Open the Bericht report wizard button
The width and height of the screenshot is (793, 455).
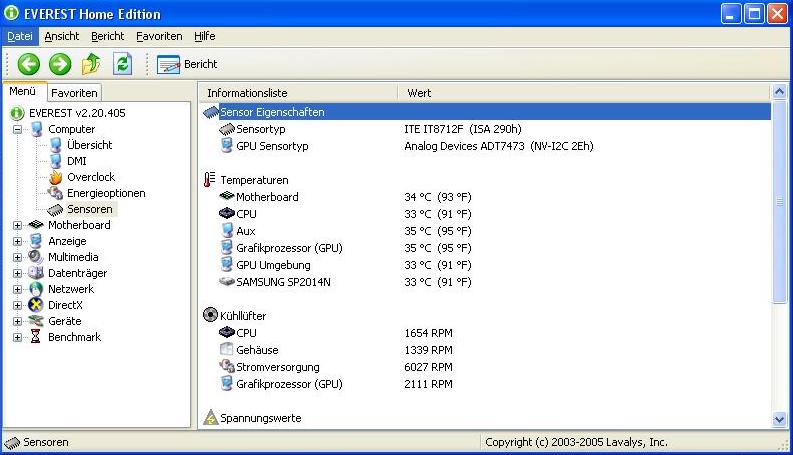click(187, 64)
